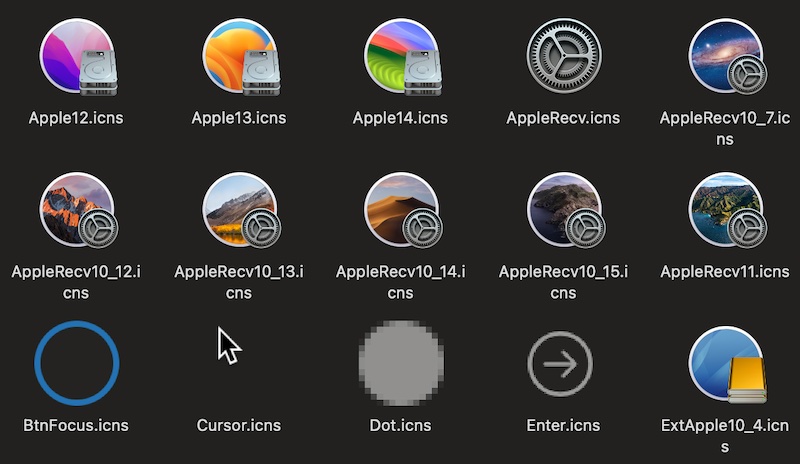Click the ExtApple10_4.icns file name
Screen dimensions: 800x464
tap(725, 435)
